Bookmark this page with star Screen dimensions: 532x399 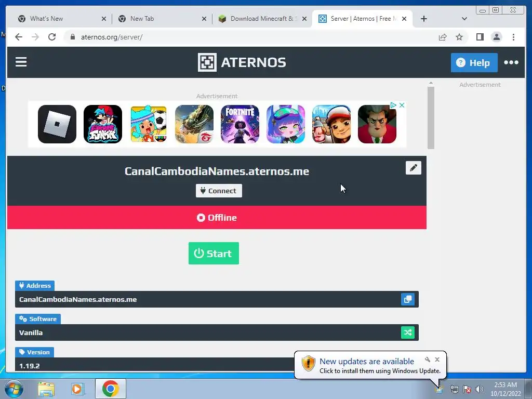click(x=459, y=37)
